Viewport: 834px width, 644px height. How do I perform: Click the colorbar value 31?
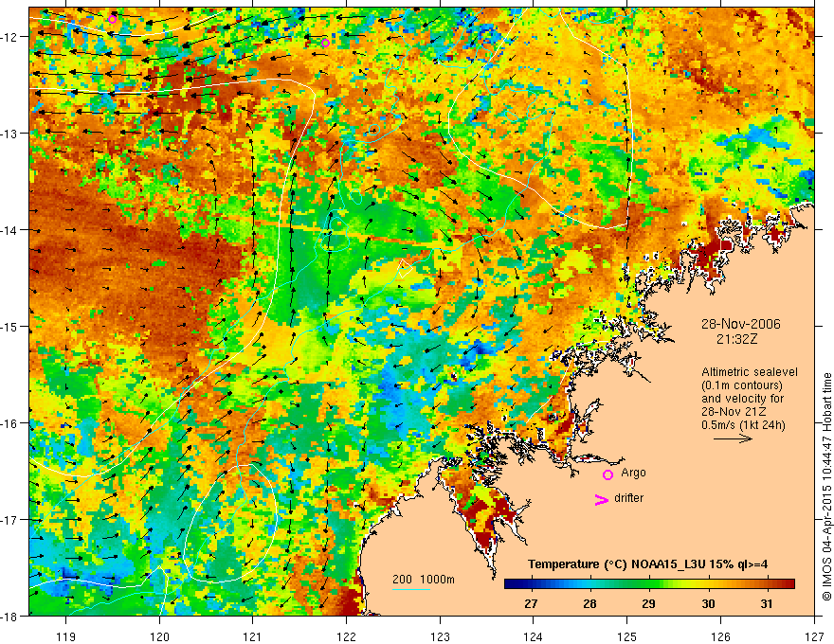(767, 603)
